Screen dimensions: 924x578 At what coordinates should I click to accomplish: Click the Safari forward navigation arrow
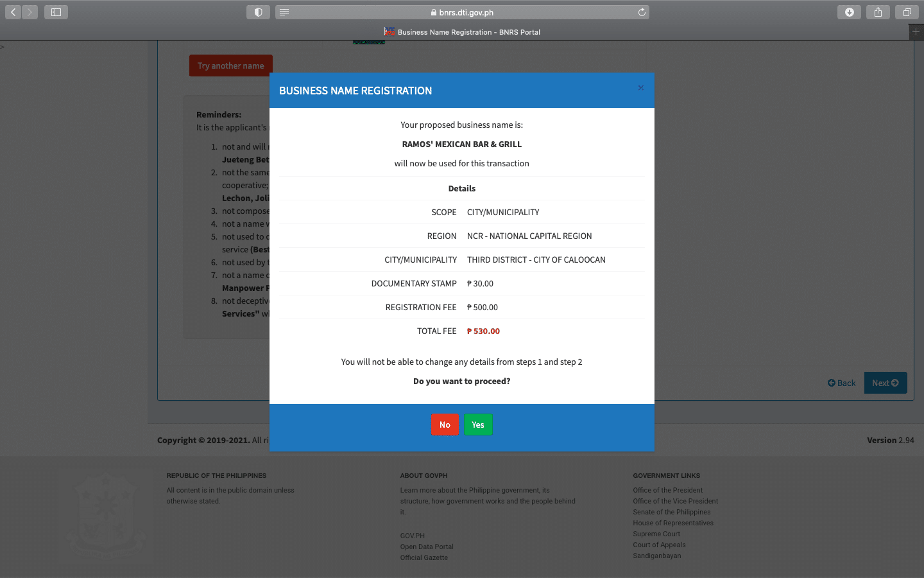pyautogui.click(x=30, y=12)
